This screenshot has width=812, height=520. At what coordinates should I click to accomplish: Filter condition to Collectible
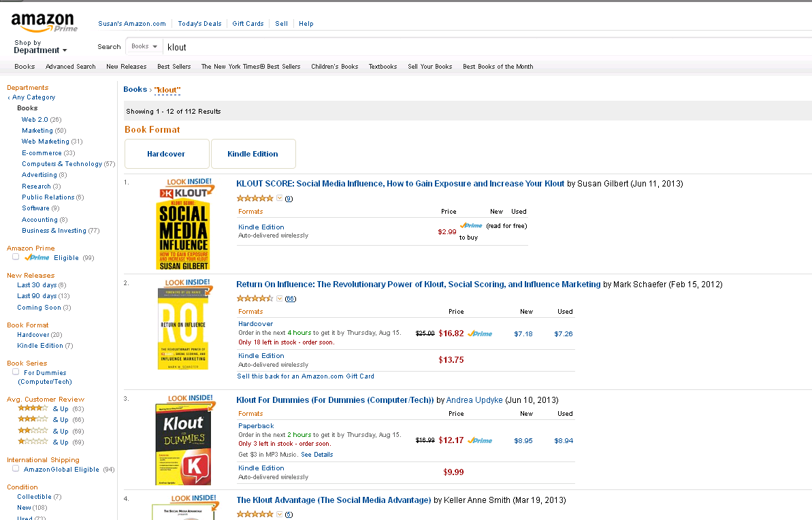tap(34, 498)
